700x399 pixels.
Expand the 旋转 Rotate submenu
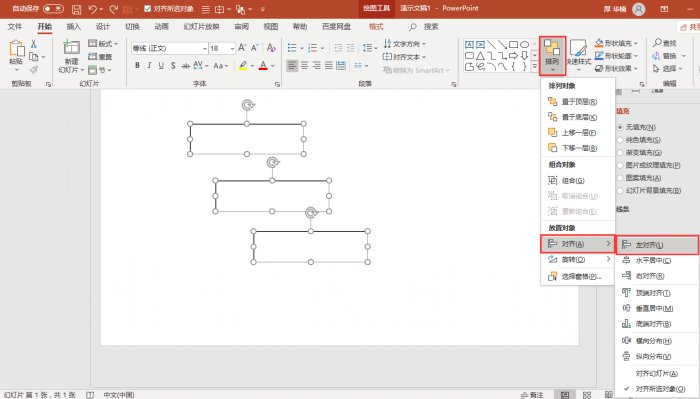(578, 259)
